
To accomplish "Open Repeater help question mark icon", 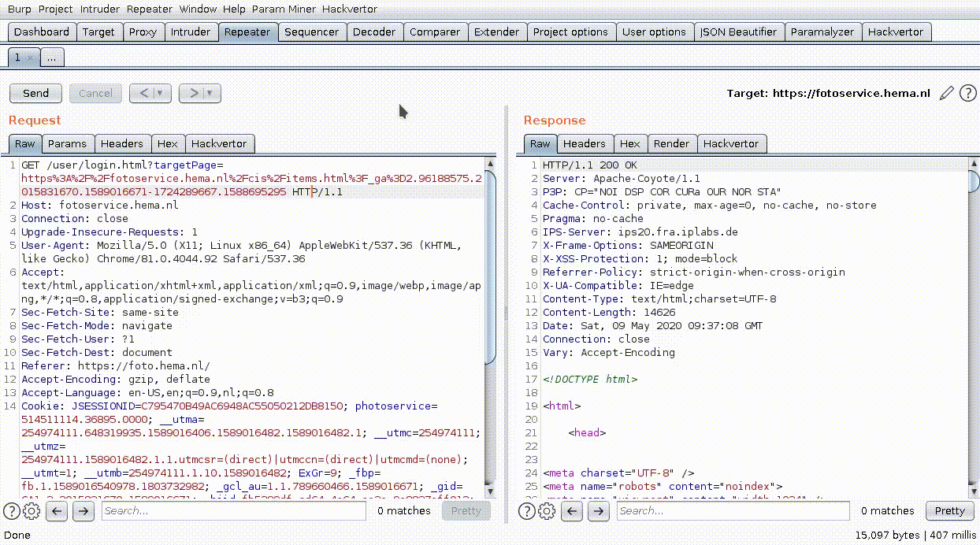I will 967,93.
